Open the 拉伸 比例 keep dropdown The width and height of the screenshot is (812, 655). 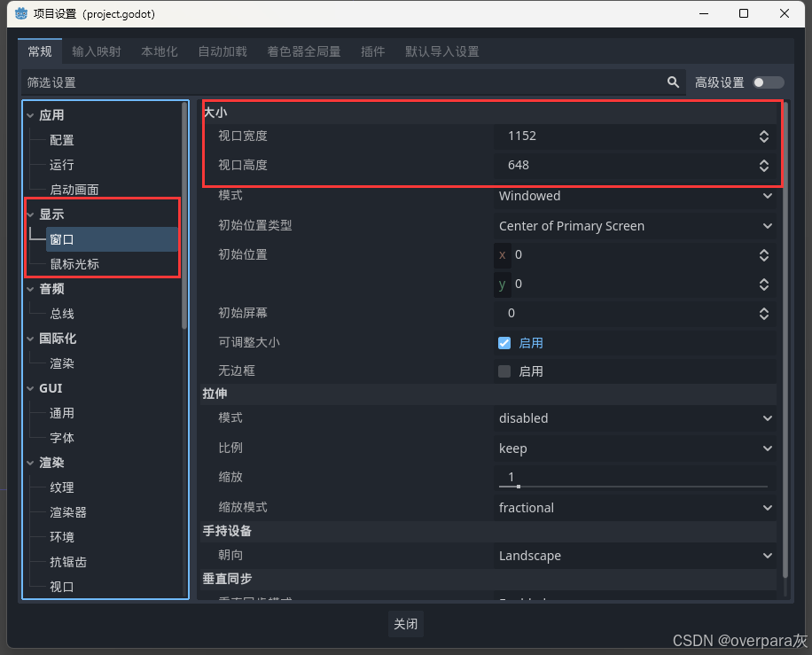[x=635, y=448]
